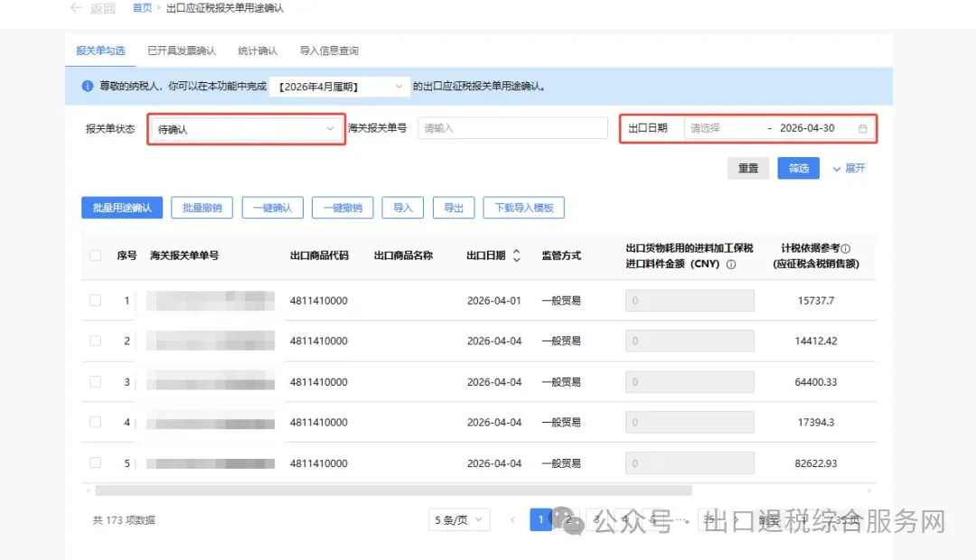Click product code 4811410000 in row 5
Image resolution: width=976 pixels, height=560 pixels.
(x=319, y=463)
